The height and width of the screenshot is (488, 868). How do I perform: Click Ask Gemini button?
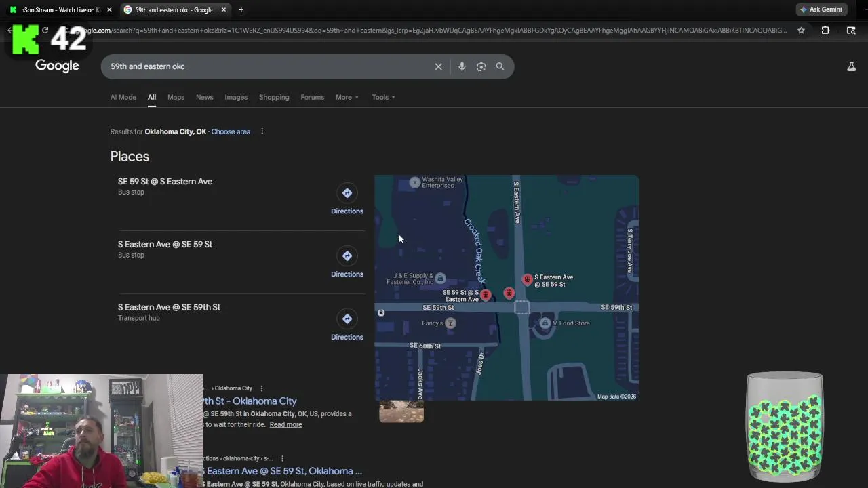(821, 9)
